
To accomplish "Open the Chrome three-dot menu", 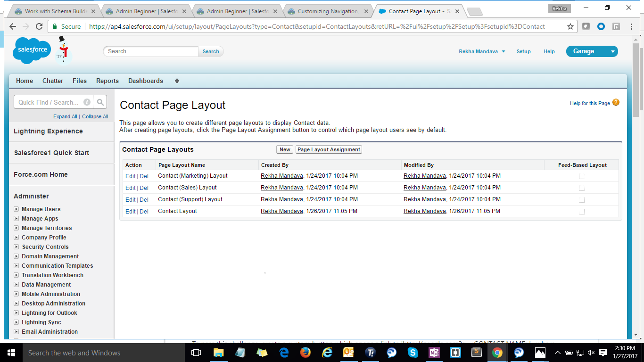I will pos(631,26).
